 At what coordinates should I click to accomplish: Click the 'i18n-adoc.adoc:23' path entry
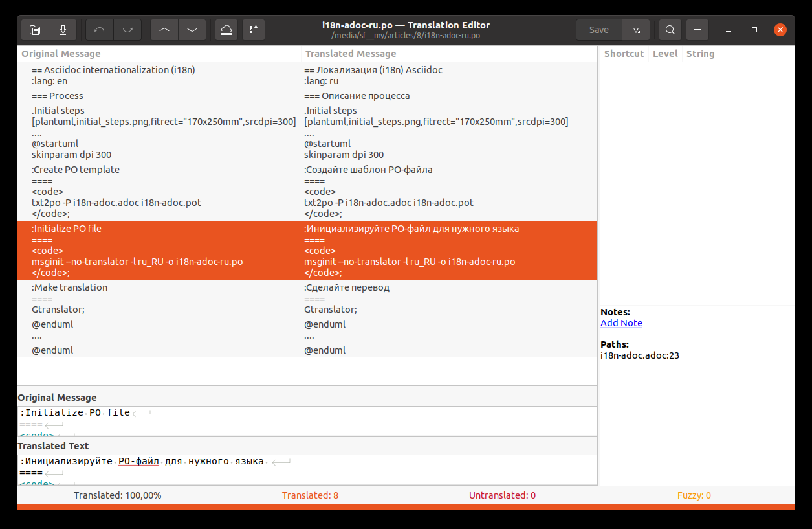click(640, 355)
